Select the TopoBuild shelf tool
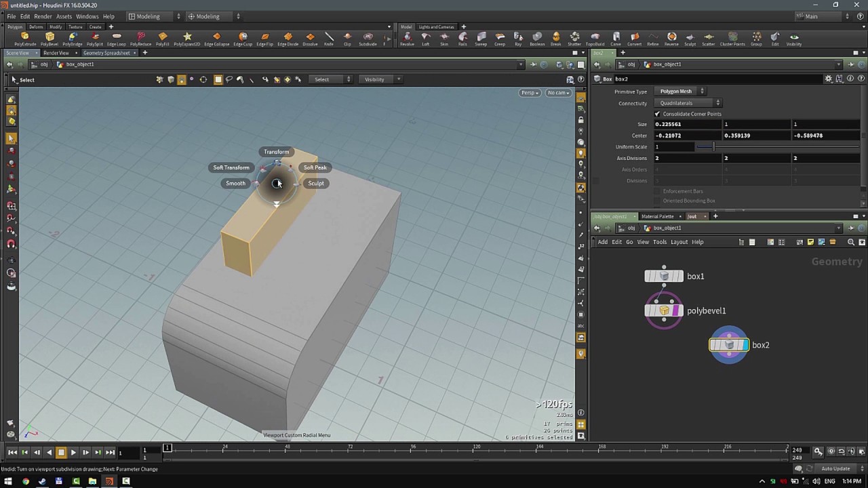The image size is (868, 488). click(595, 39)
